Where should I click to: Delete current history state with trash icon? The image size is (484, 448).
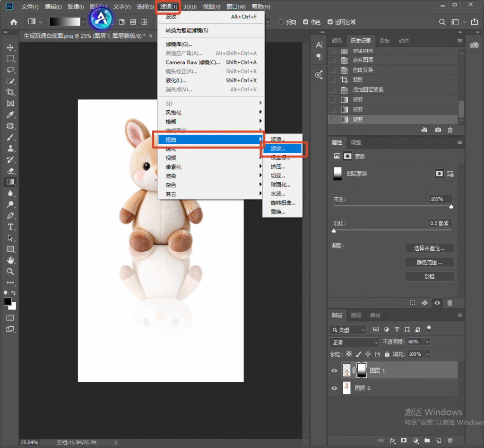tap(450, 130)
